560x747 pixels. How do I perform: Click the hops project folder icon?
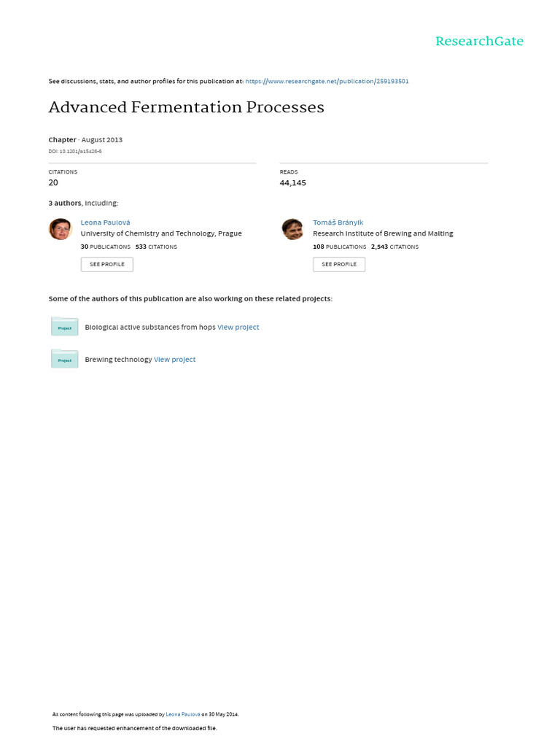click(64, 327)
